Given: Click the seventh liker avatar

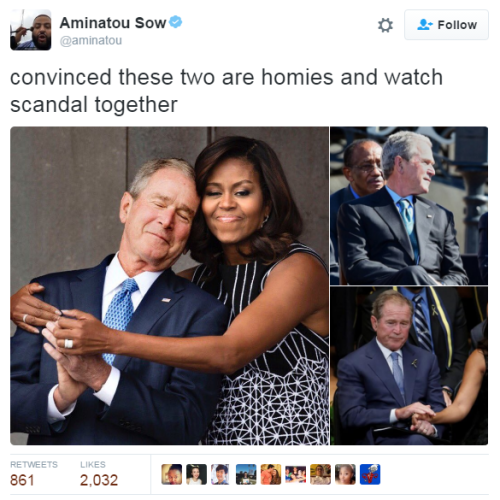Looking at the screenshot, I should tap(320, 474).
